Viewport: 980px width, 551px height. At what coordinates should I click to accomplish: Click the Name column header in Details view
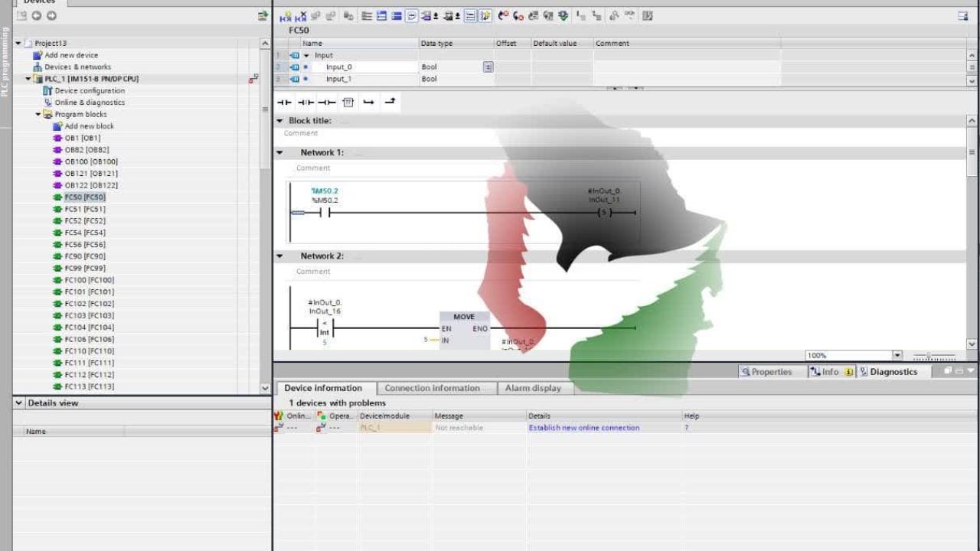click(x=73, y=432)
